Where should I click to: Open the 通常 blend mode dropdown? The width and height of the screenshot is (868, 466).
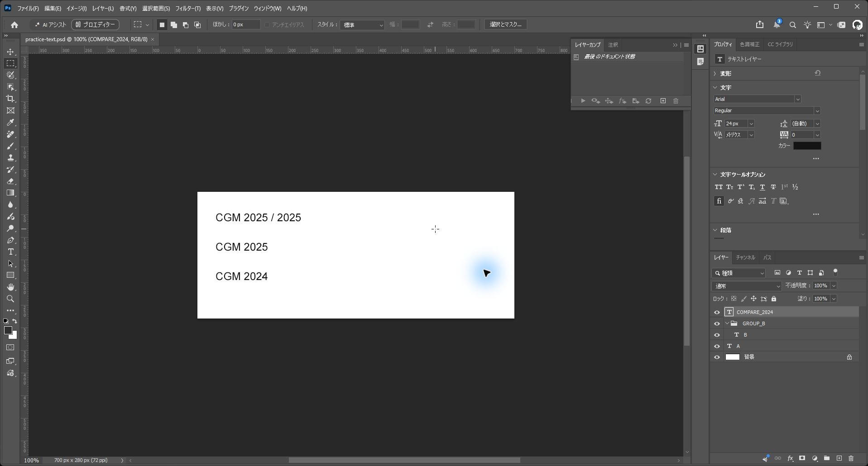point(746,286)
